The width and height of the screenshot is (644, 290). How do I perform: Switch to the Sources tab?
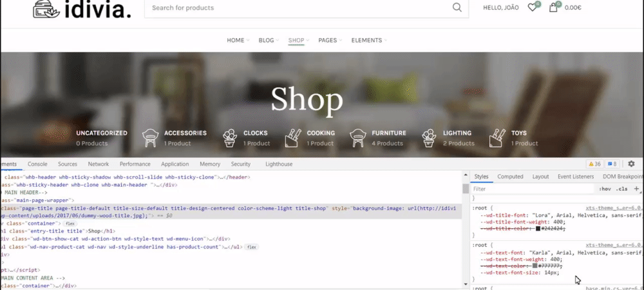pyautogui.click(x=68, y=164)
